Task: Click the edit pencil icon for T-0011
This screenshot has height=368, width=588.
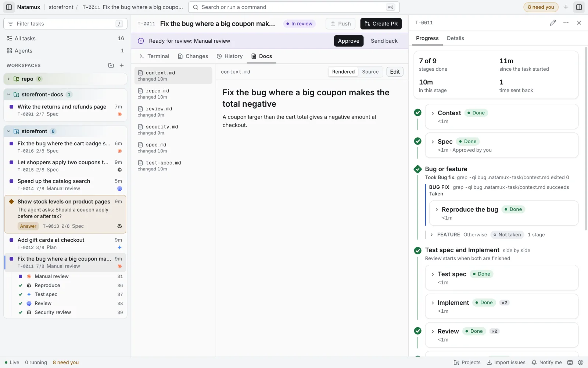Action: tap(553, 23)
